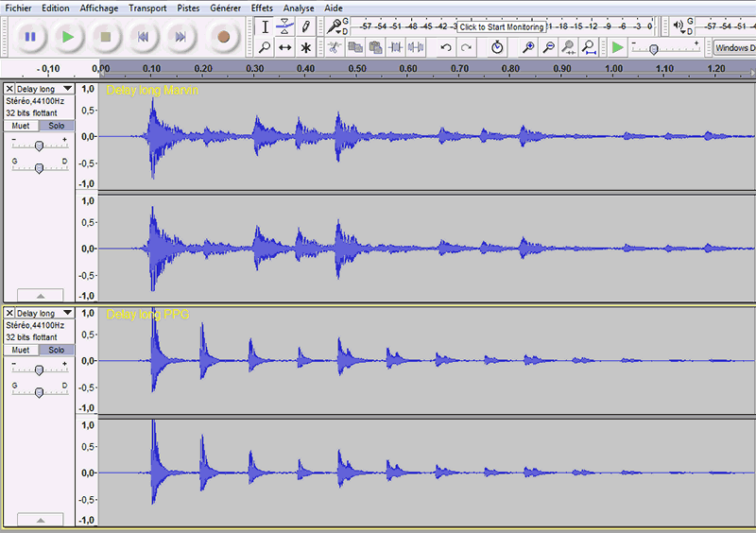Close the Delay long PPG track
Image resolution: width=756 pixels, height=533 pixels.
(9, 313)
